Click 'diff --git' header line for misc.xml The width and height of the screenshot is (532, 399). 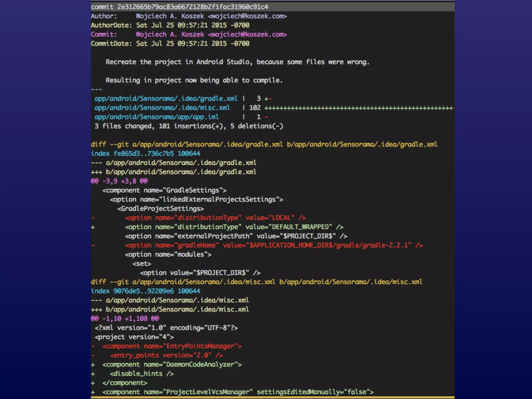point(257,282)
